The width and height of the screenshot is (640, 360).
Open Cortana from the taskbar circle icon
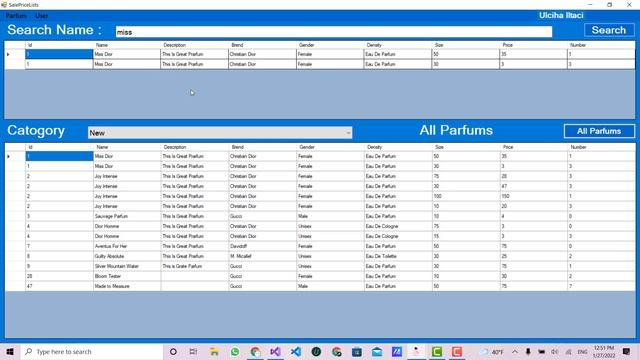click(173, 351)
